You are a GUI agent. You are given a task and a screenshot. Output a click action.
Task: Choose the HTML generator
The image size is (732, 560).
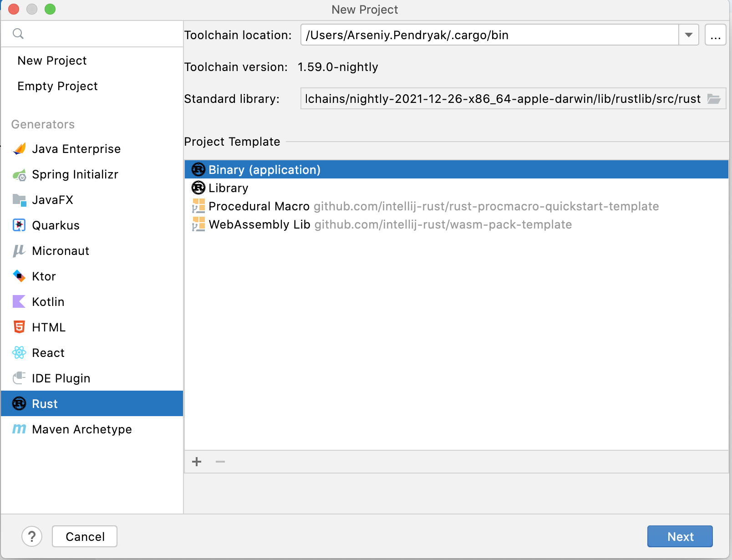click(92, 327)
